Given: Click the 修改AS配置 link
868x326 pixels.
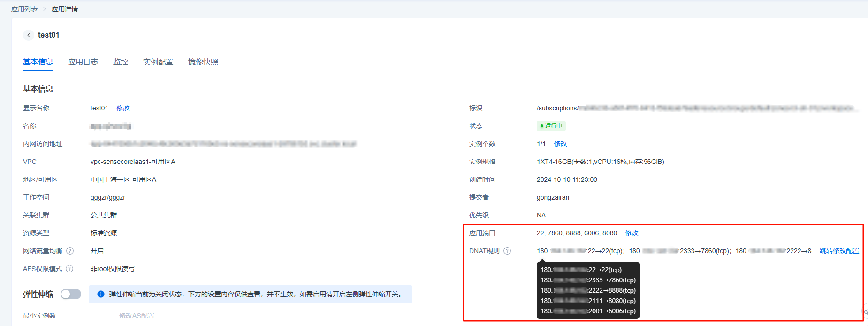Looking at the screenshot, I should coord(137,316).
